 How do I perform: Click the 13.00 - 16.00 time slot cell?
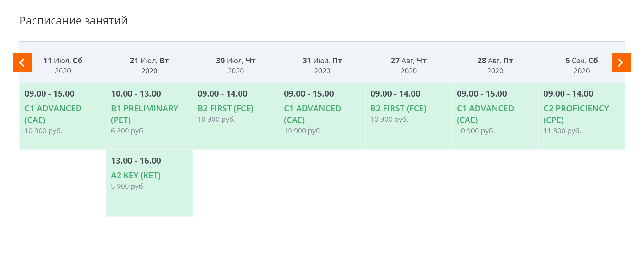[x=149, y=183]
